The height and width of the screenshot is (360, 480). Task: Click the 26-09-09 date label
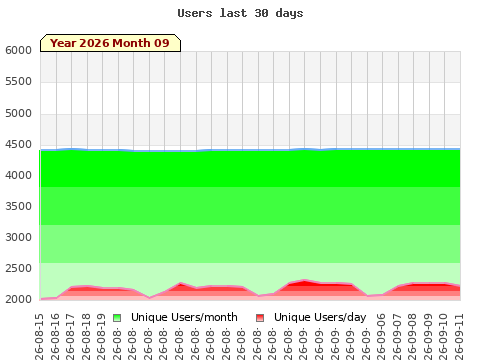pos(427,336)
